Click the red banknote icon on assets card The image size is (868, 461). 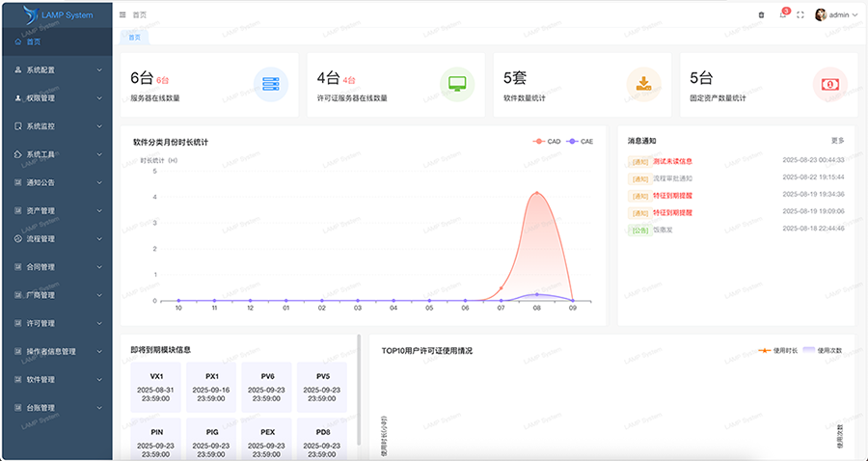point(829,85)
